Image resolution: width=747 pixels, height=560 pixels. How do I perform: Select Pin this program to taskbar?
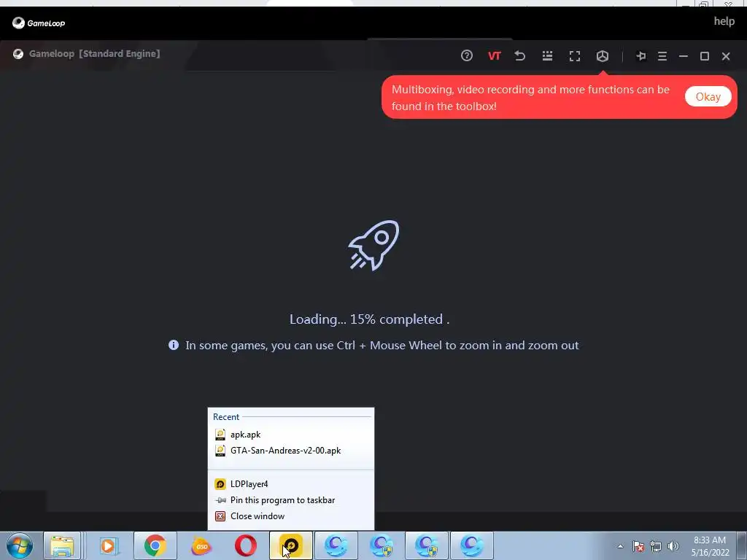click(x=290, y=500)
